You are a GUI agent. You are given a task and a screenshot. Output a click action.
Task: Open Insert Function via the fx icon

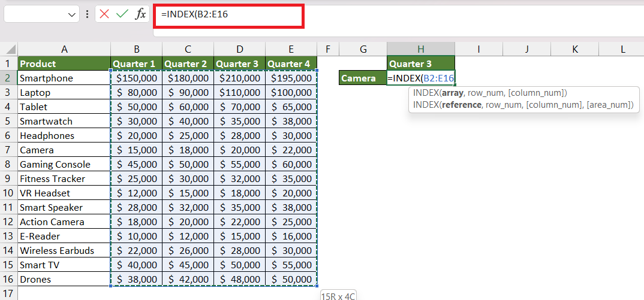pos(140,14)
